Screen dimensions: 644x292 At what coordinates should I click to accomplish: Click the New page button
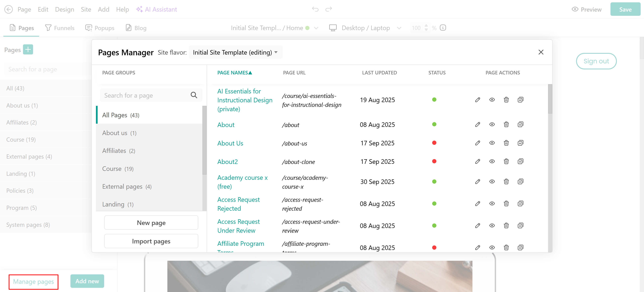pos(151,223)
